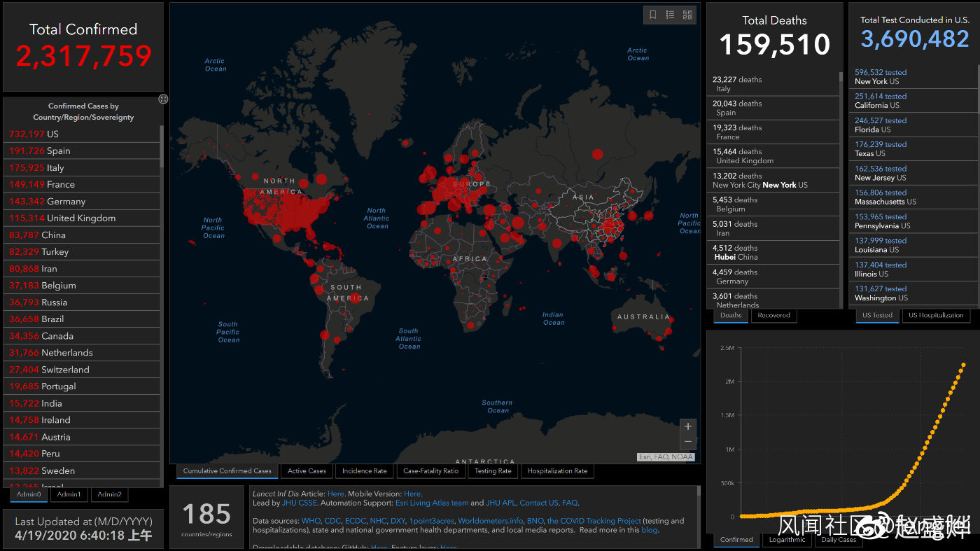Switch chart to Daily Cases tab
Screen dimensions: 980x551
[838, 540]
